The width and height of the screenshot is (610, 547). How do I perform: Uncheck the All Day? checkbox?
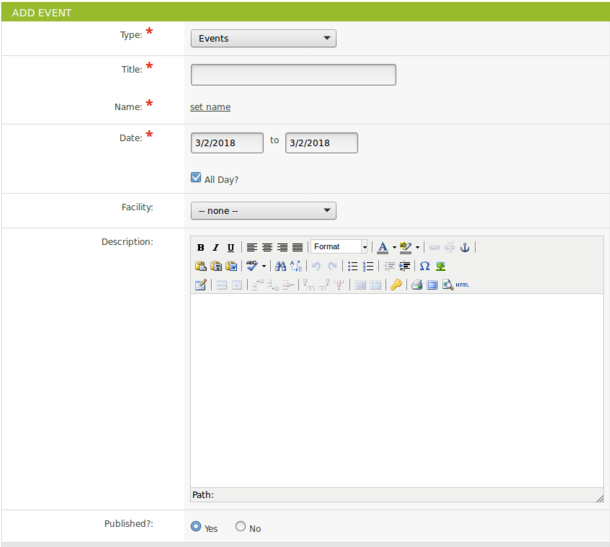(196, 177)
